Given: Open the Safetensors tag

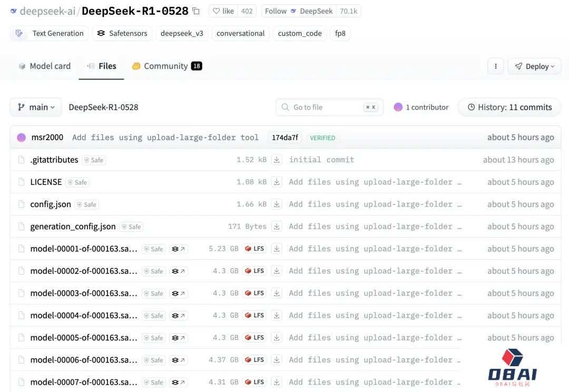Looking at the screenshot, I should coord(122,33).
